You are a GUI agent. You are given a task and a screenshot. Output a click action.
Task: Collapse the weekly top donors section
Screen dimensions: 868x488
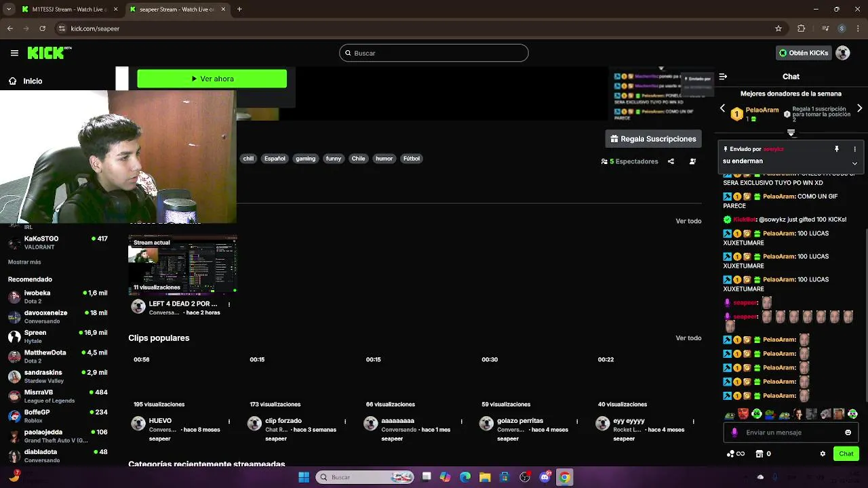point(791,132)
